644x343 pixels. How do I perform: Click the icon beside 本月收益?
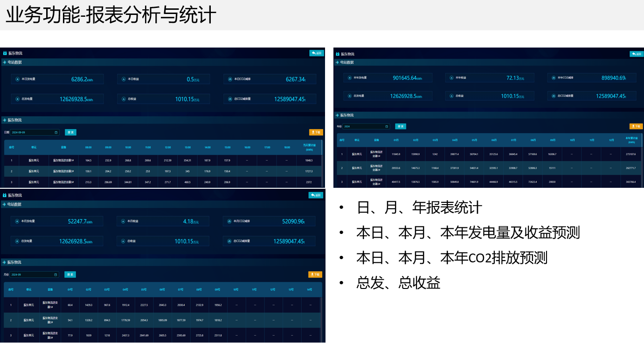click(x=124, y=221)
